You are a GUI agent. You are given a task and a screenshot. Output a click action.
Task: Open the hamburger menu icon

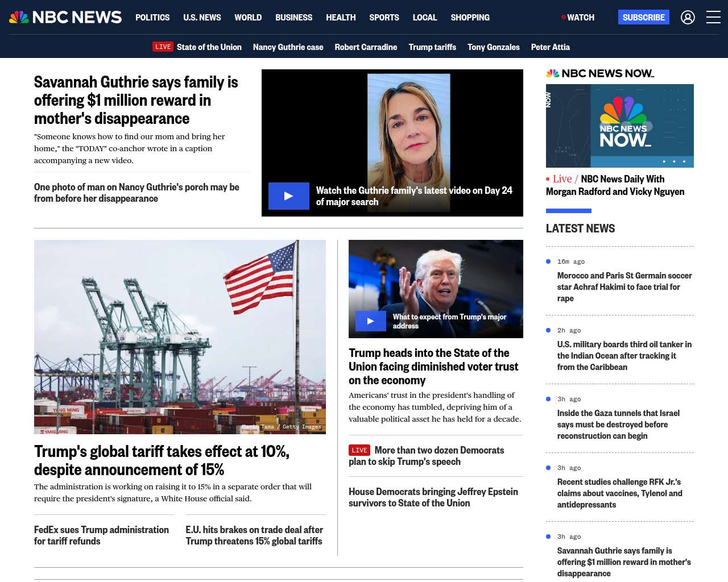pyautogui.click(x=713, y=18)
